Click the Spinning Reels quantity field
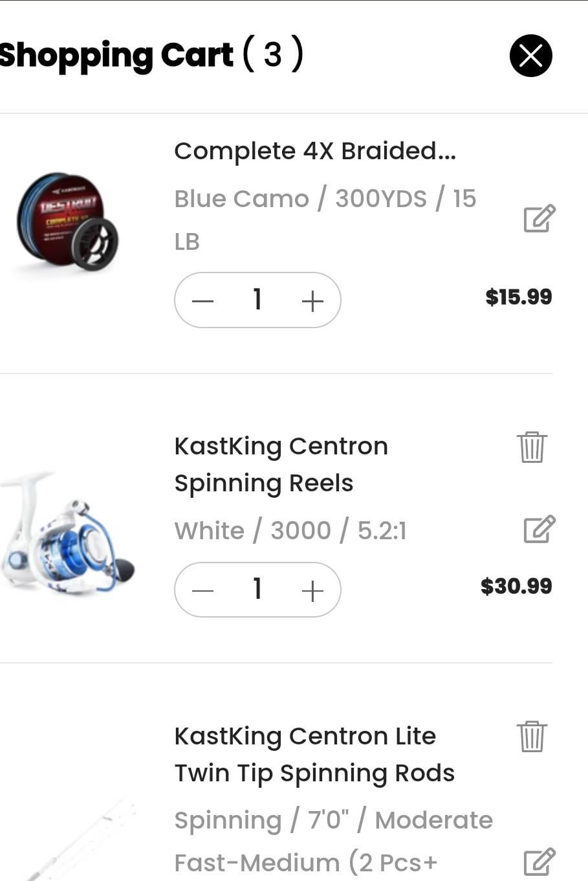 tap(257, 590)
